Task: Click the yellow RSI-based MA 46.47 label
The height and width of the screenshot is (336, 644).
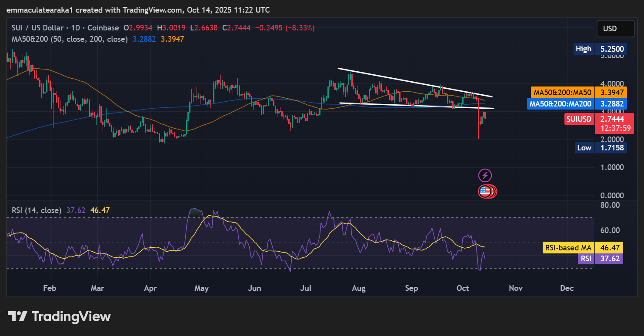Action: [x=582, y=248]
